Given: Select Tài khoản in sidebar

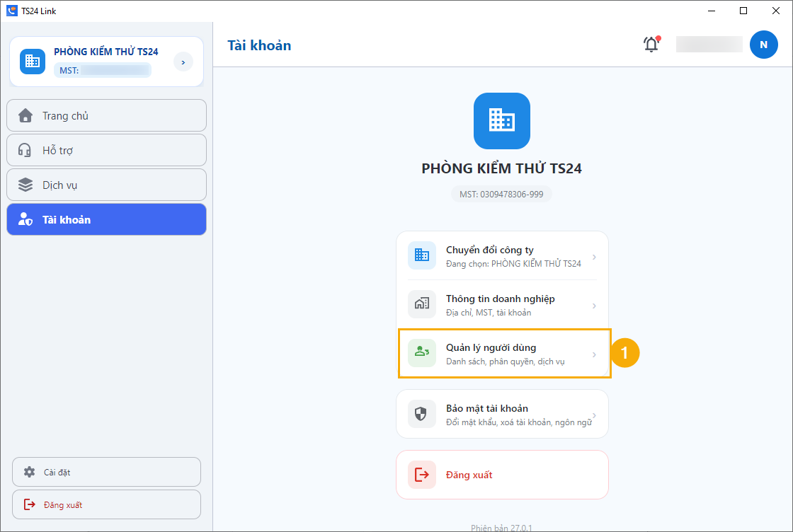Looking at the screenshot, I should point(106,219).
